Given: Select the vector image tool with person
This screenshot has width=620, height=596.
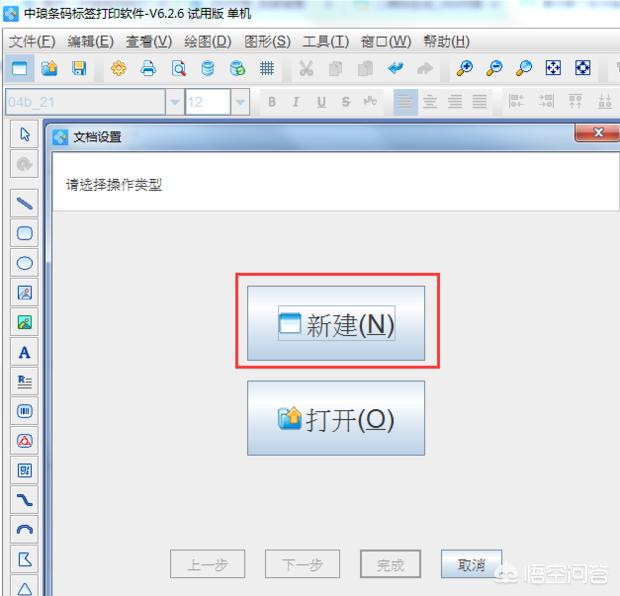Looking at the screenshot, I should coord(25,293).
